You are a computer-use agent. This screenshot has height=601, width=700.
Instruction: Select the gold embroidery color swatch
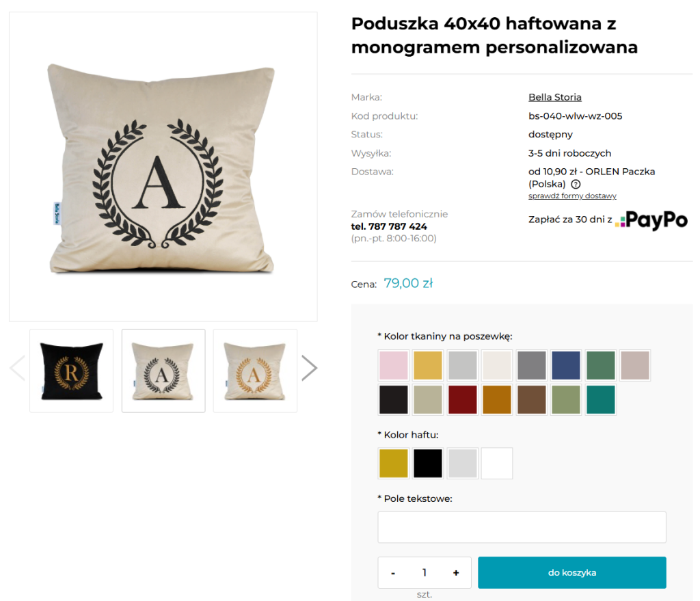[393, 464]
